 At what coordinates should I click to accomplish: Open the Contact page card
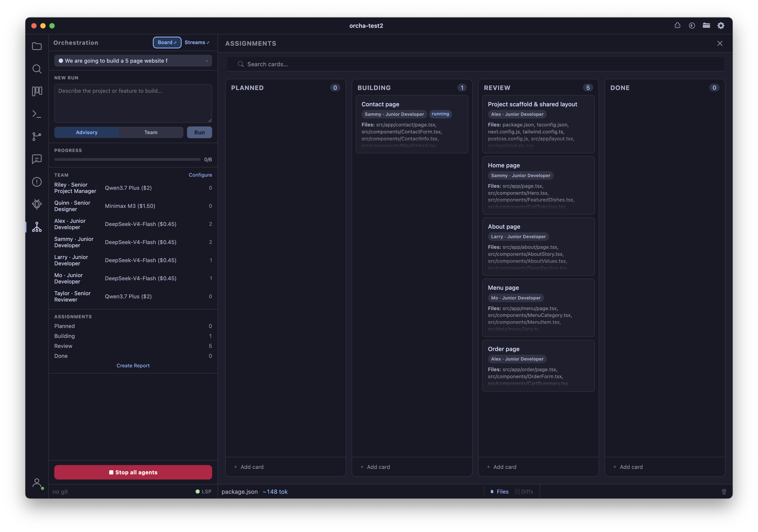(412, 124)
